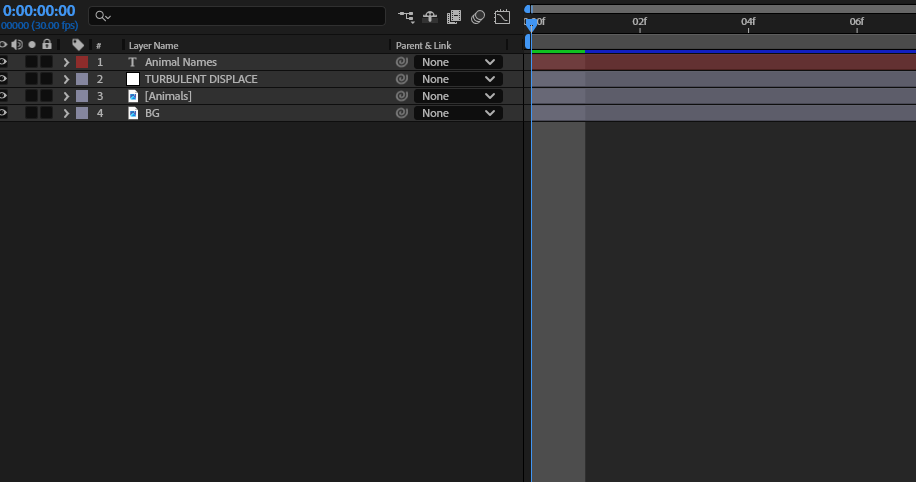Click the white solid icon of TURBULENT DISPLACE

[x=133, y=79]
